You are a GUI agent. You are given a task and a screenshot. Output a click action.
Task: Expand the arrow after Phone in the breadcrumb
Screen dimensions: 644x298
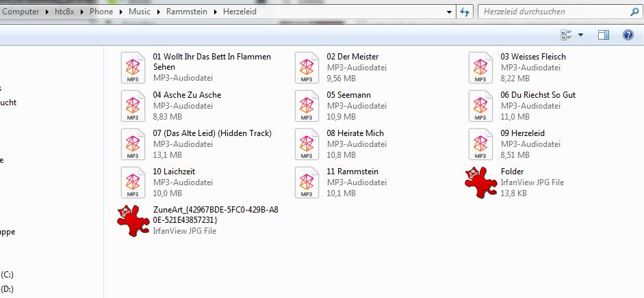click(x=120, y=12)
